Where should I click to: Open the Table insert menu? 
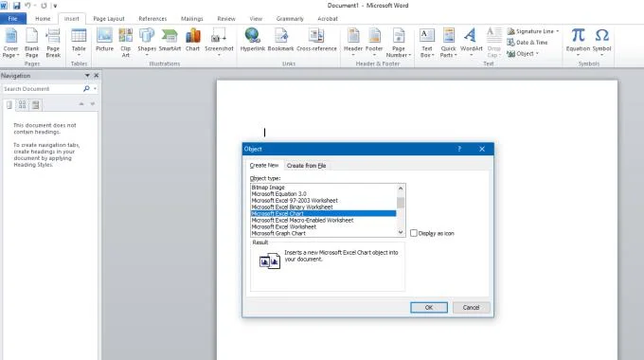pyautogui.click(x=79, y=43)
